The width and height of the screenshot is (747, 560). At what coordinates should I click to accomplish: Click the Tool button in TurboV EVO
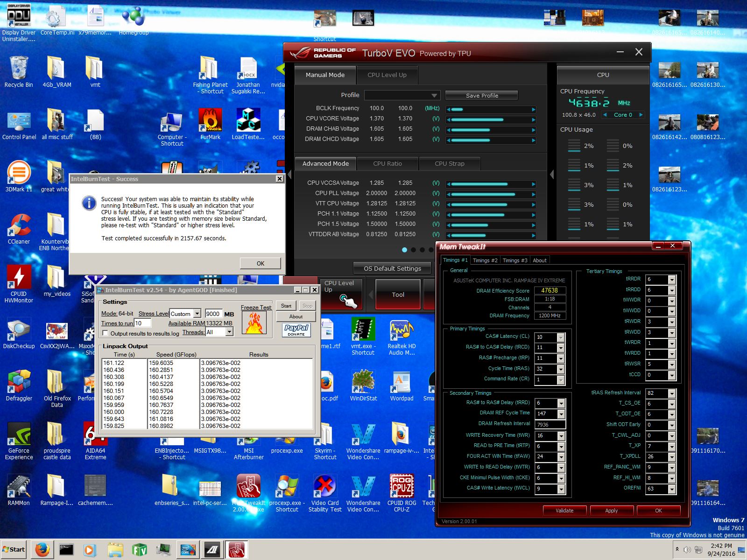coord(398,294)
